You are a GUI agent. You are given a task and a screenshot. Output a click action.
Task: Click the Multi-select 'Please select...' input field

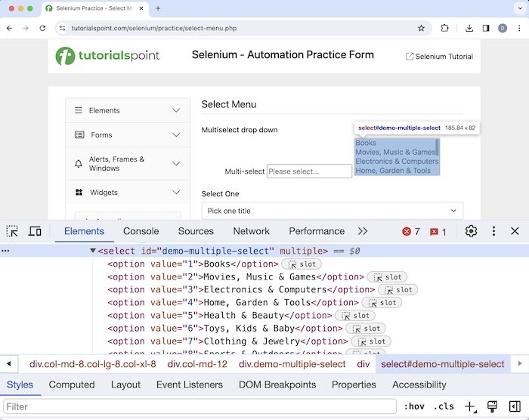[x=309, y=171]
